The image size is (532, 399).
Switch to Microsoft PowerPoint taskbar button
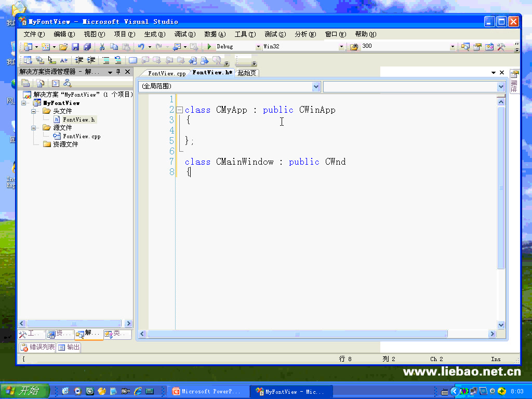pyautogui.click(x=207, y=392)
